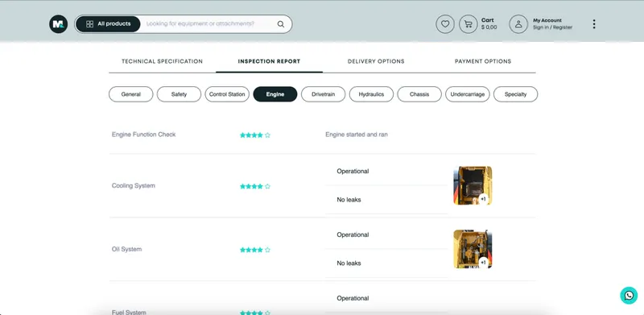
Task: Open the Delivery Options tab
Action: pyautogui.click(x=376, y=61)
